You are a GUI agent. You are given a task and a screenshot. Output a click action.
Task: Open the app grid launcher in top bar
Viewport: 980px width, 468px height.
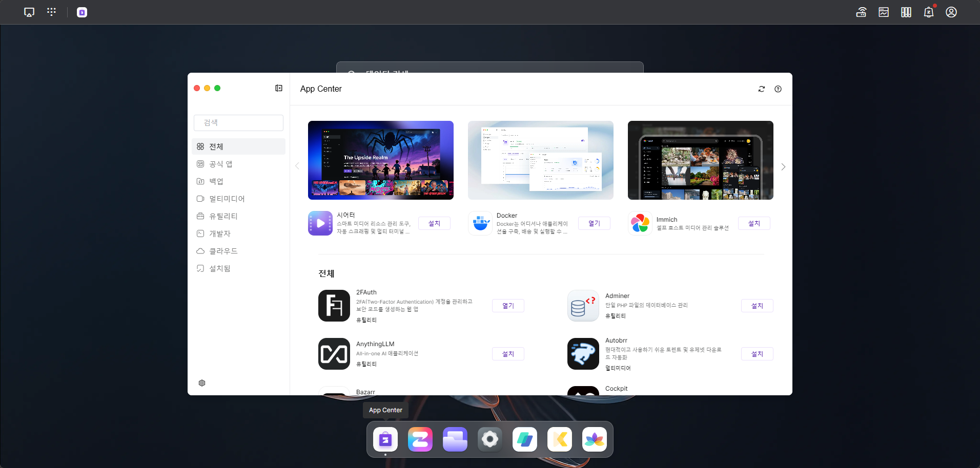click(x=51, y=12)
